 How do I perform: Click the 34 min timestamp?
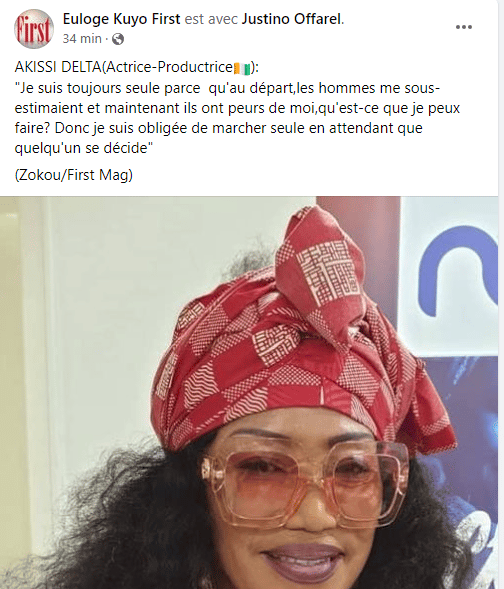[x=82, y=39]
